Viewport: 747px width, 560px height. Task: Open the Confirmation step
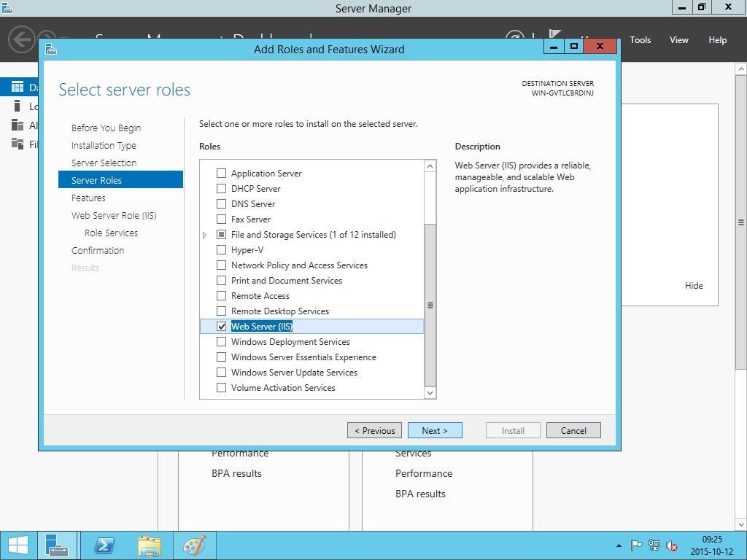point(98,251)
